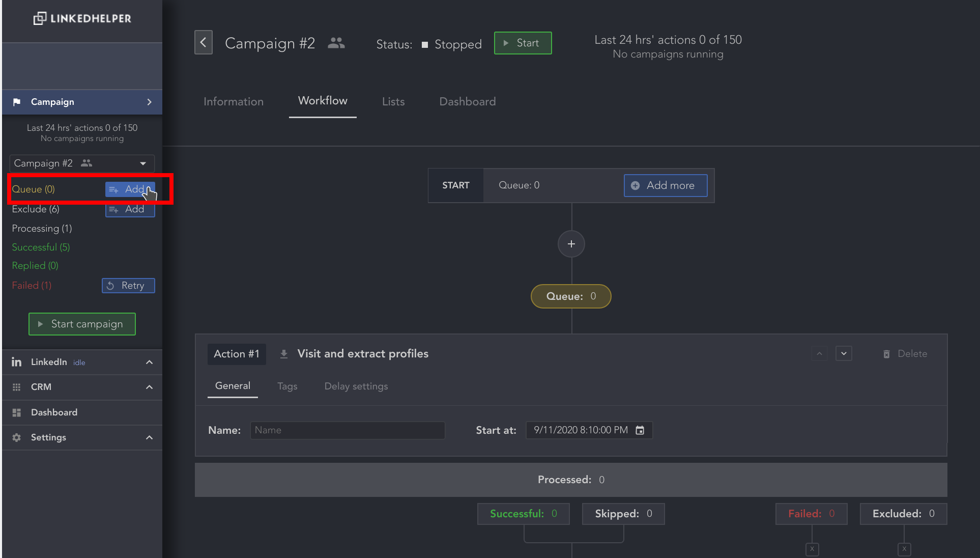Click the Campaign flag icon in sidebar
This screenshot has width=980, height=558.
click(17, 102)
